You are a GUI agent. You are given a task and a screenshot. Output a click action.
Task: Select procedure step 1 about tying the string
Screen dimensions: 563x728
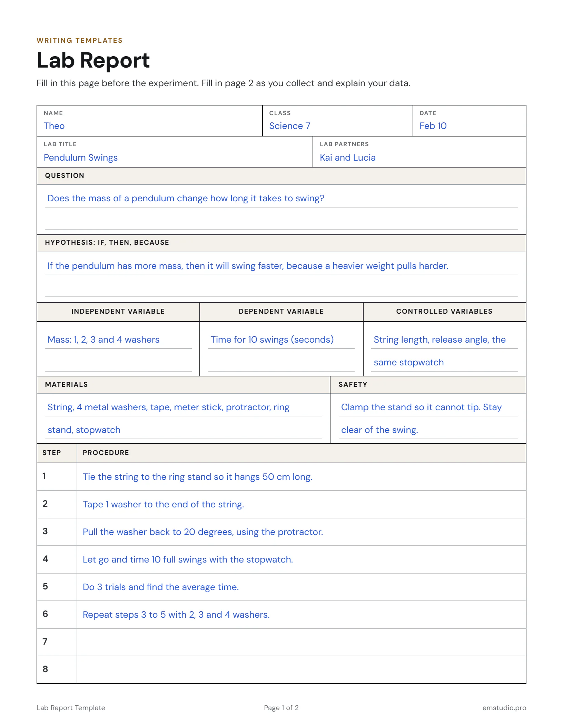[x=301, y=477]
